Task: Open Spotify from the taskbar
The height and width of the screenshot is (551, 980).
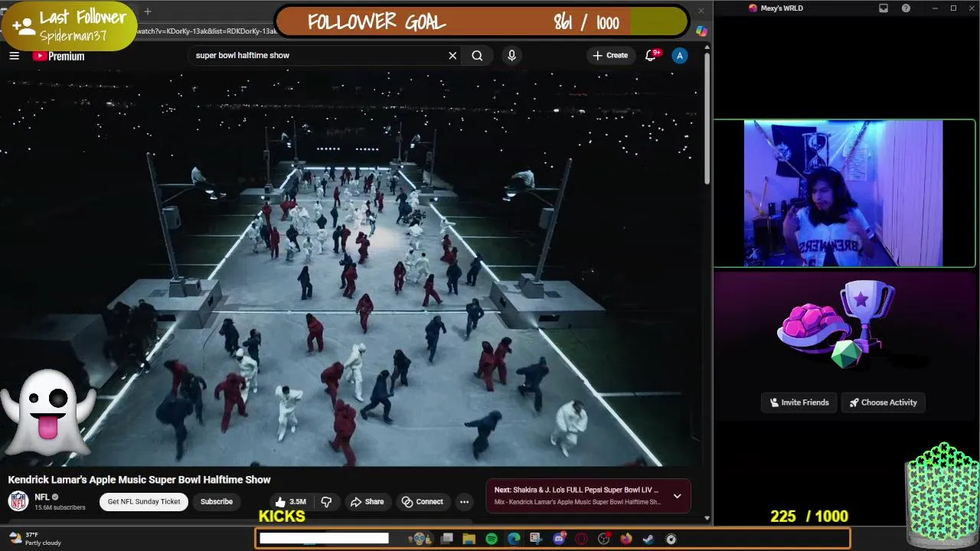Action: pos(492,539)
